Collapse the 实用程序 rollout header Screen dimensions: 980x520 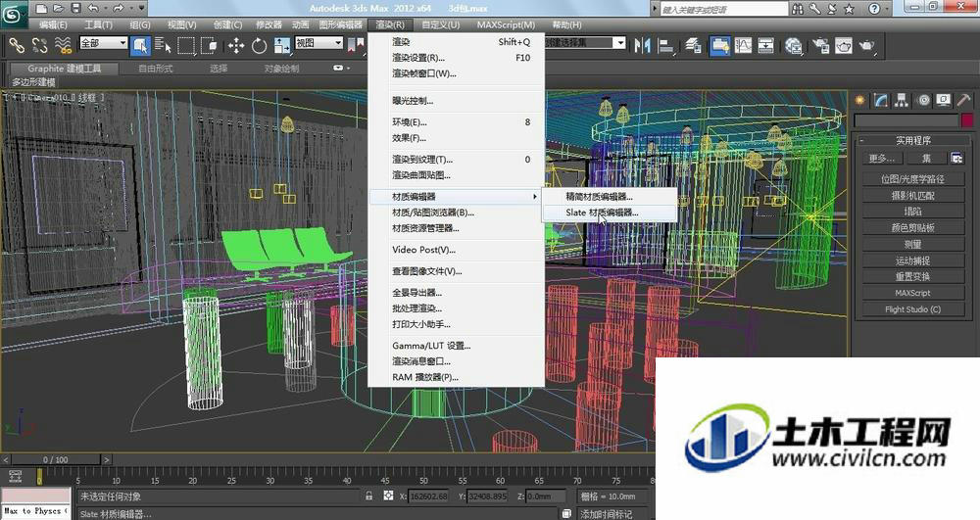click(913, 140)
